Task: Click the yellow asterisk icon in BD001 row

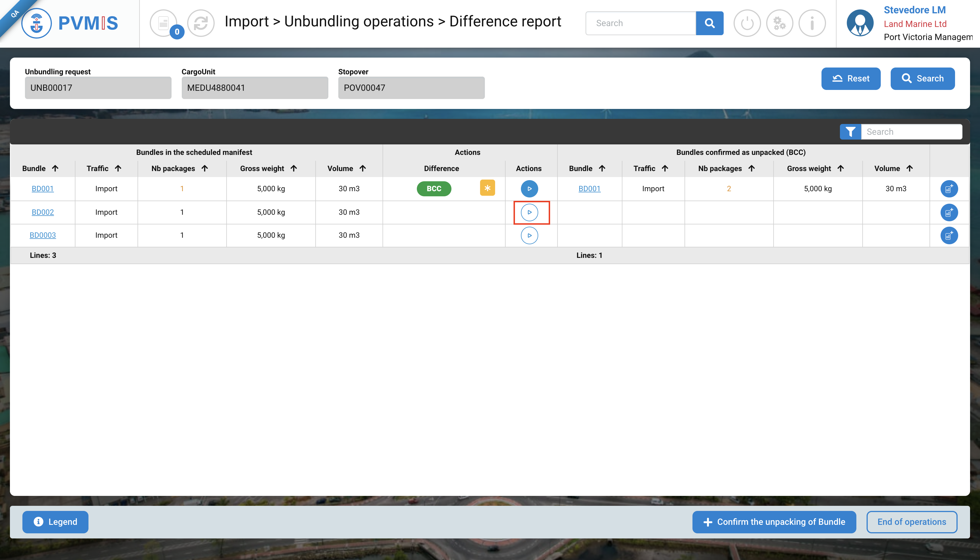Action: [x=487, y=188]
